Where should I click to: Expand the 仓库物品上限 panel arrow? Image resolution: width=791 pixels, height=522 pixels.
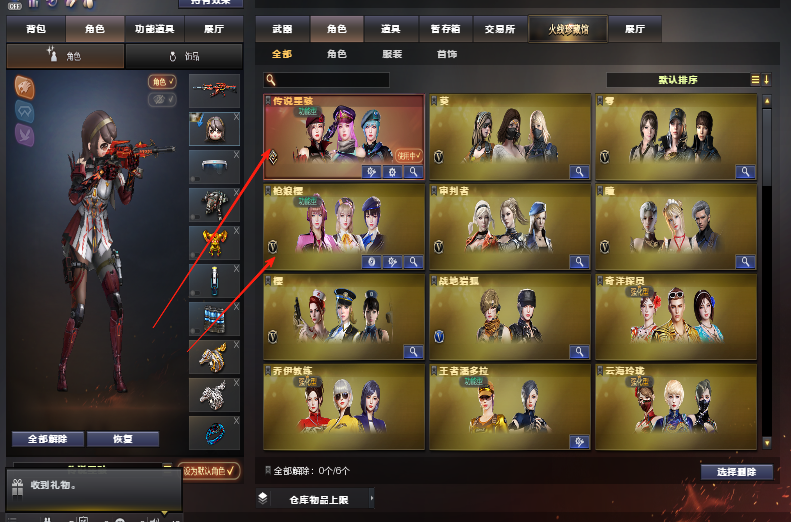[372, 498]
